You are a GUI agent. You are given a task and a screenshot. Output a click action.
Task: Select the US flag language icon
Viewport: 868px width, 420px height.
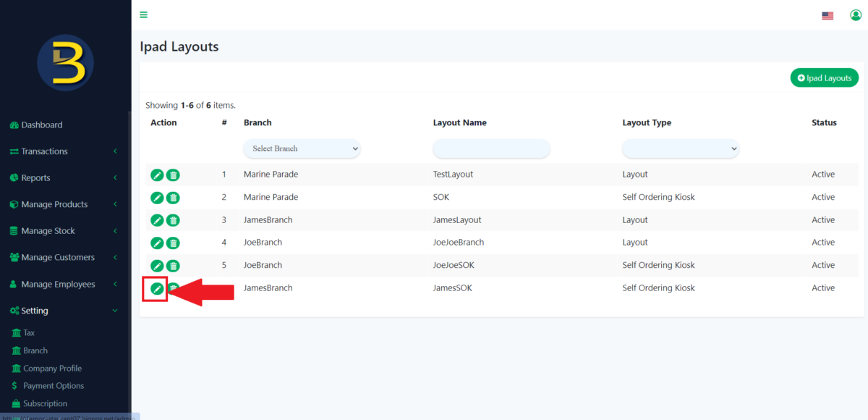click(x=827, y=14)
